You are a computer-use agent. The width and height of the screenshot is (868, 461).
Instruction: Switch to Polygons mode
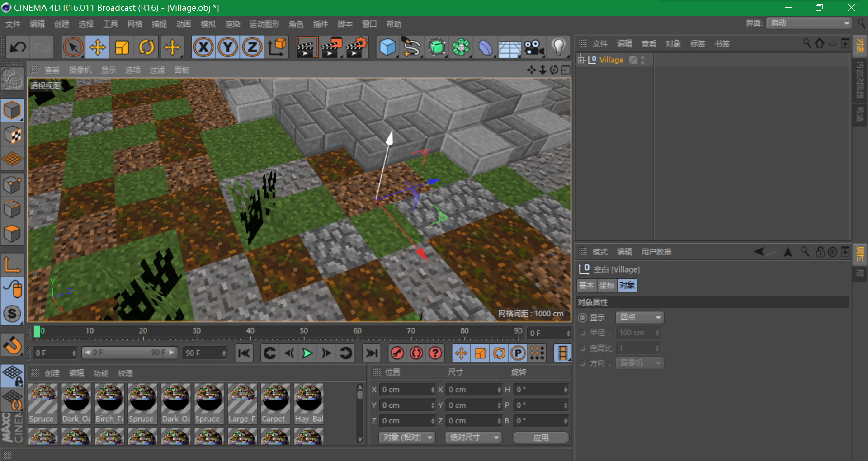click(12, 233)
